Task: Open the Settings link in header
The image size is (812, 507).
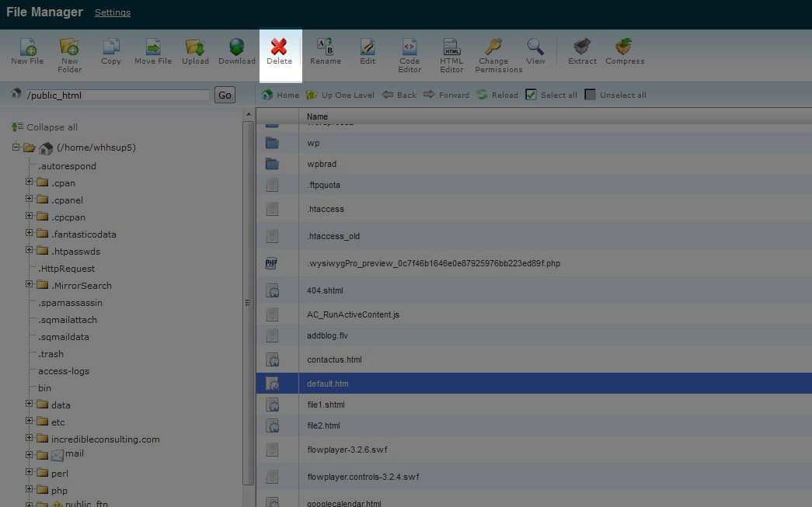Action: click(x=113, y=12)
